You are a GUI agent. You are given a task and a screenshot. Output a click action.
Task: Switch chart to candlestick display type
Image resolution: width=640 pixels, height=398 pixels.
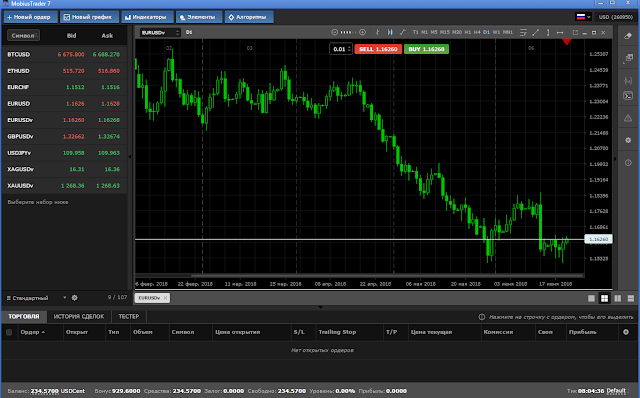tap(390, 32)
